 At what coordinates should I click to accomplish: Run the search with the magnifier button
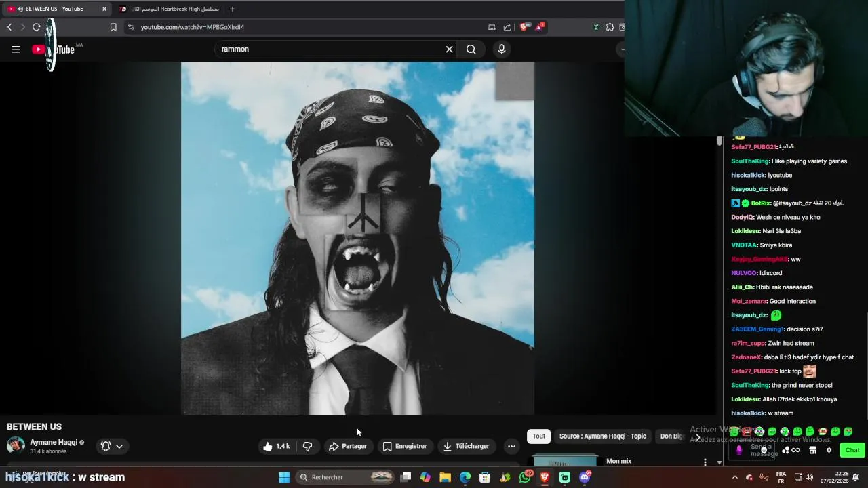tap(471, 49)
